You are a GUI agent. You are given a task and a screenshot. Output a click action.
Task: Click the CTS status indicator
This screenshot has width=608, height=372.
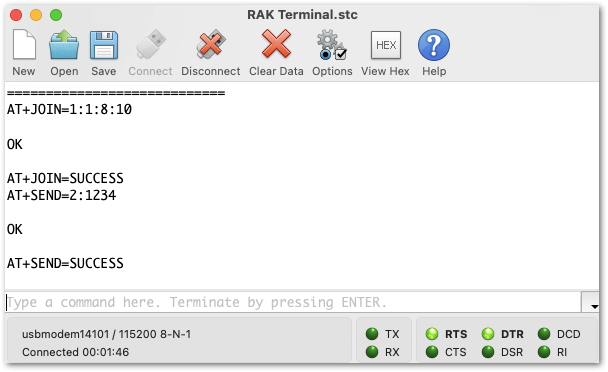coord(432,352)
